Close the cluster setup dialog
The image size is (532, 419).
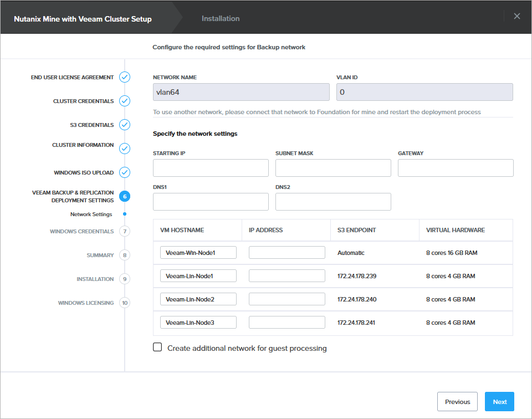[x=516, y=16]
